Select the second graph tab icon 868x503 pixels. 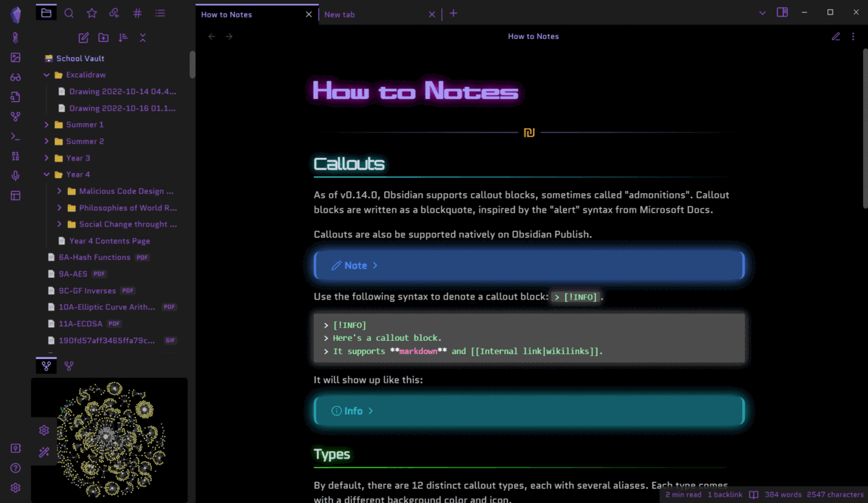click(69, 366)
